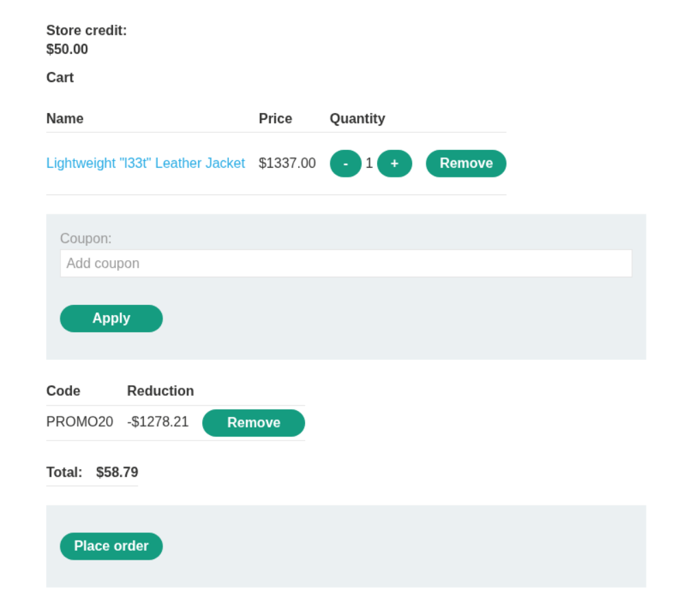Open the Lightweight "l33t" Leather Jacket link
Screen dimensions: 700x596
click(145, 163)
